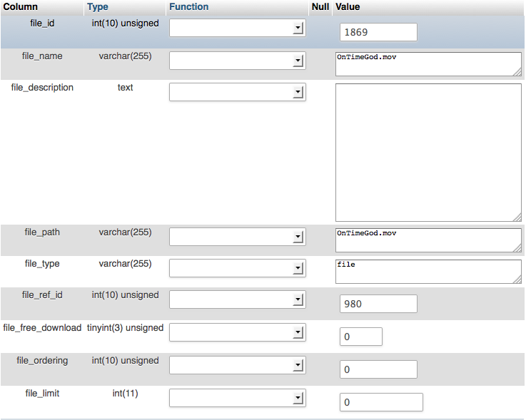Grab resize handle of file_path textarea

(517, 248)
